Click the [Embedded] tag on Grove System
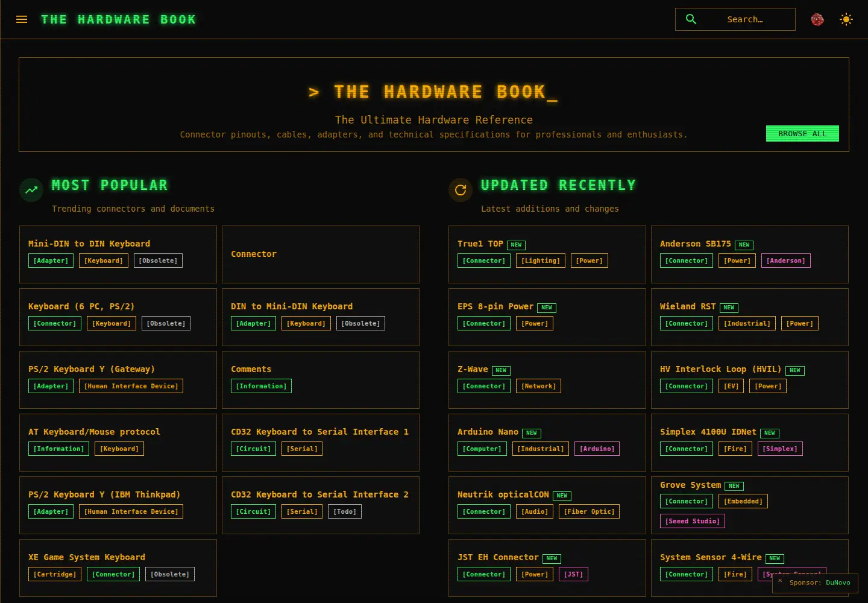The height and width of the screenshot is (603, 868). tap(743, 501)
